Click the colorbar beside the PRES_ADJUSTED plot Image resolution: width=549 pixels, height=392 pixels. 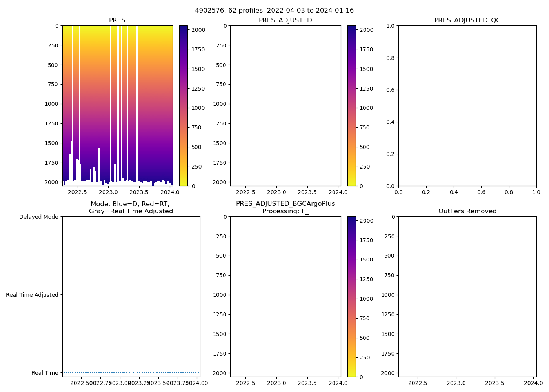(351, 106)
